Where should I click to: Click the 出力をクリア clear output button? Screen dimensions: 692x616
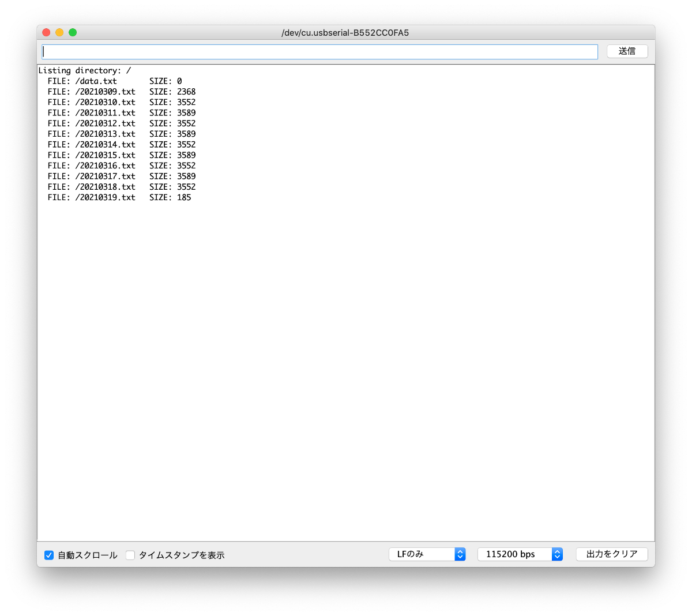[x=612, y=554]
